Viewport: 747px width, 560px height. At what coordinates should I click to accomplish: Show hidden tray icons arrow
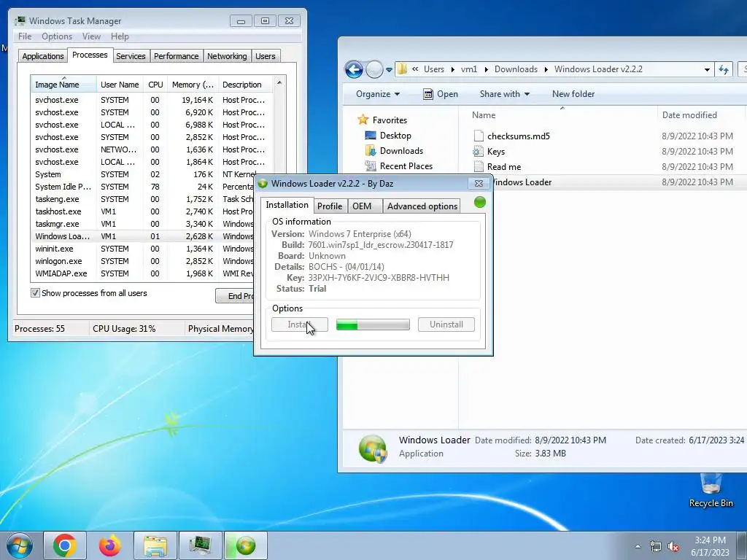pyautogui.click(x=638, y=546)
